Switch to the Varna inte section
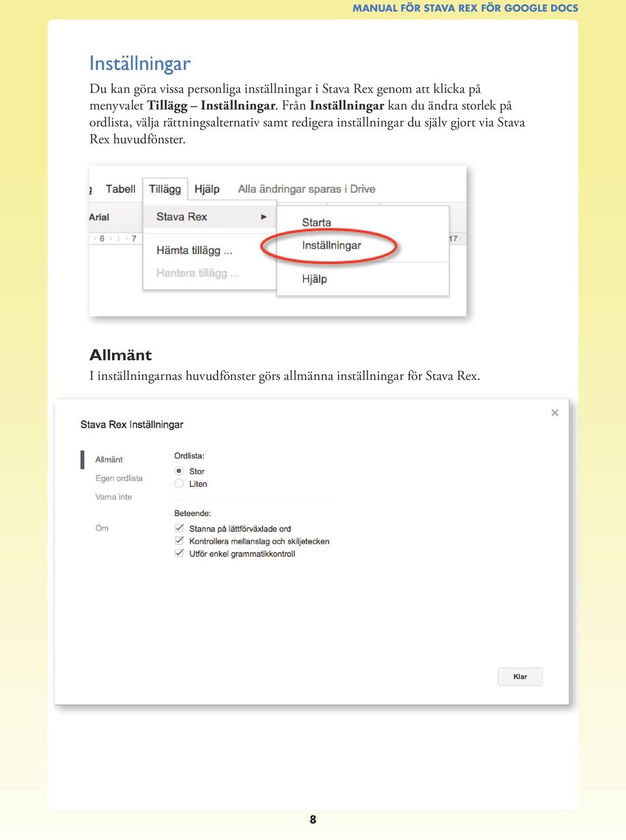The image size is (626, 840). 113,497
